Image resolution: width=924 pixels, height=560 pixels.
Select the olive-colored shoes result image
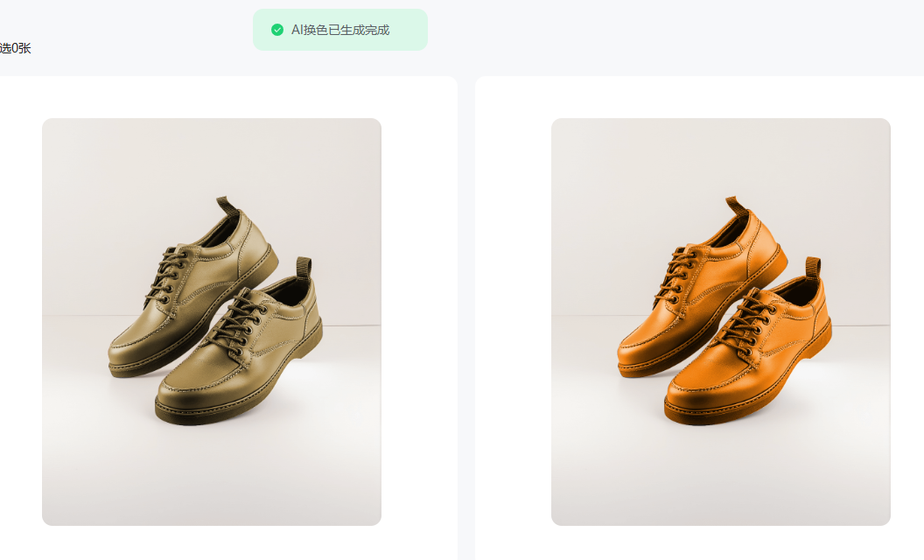[x=212, y=321]
